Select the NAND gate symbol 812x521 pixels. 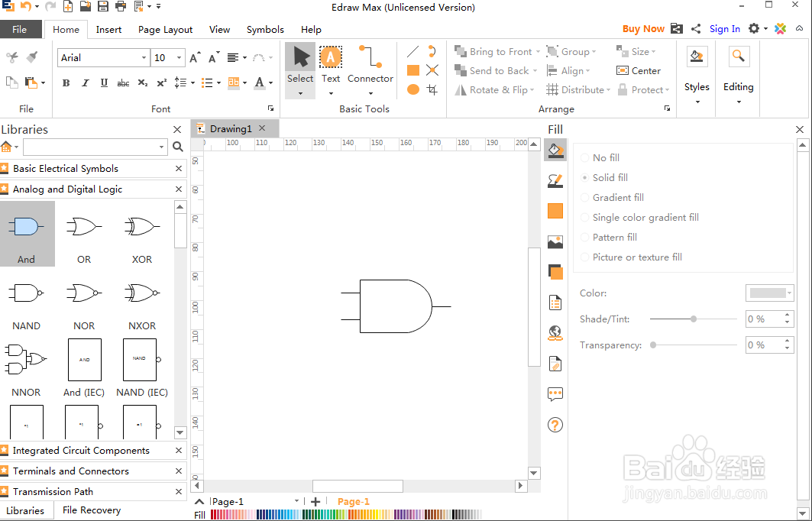[26, 300]
